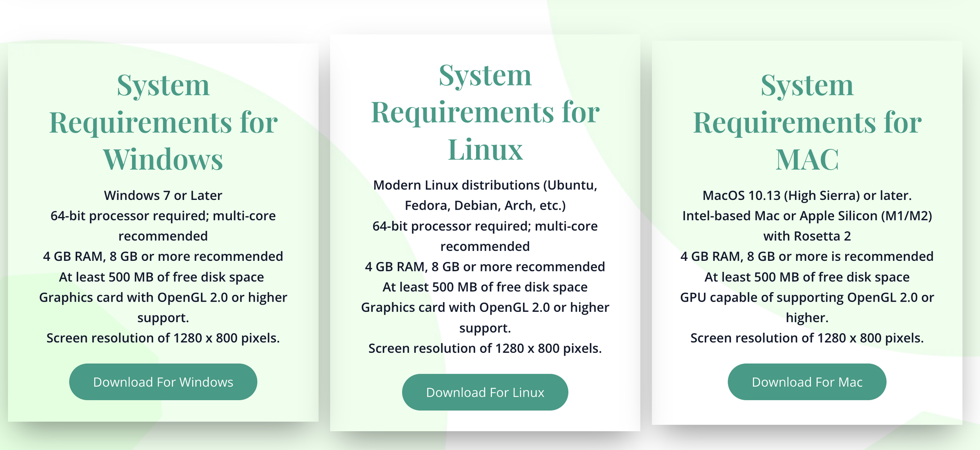Image resolution: width=980 pixels, height=450 pixels.
Task: Click the Download For Windows button
Action: click(x=163, y=382)
